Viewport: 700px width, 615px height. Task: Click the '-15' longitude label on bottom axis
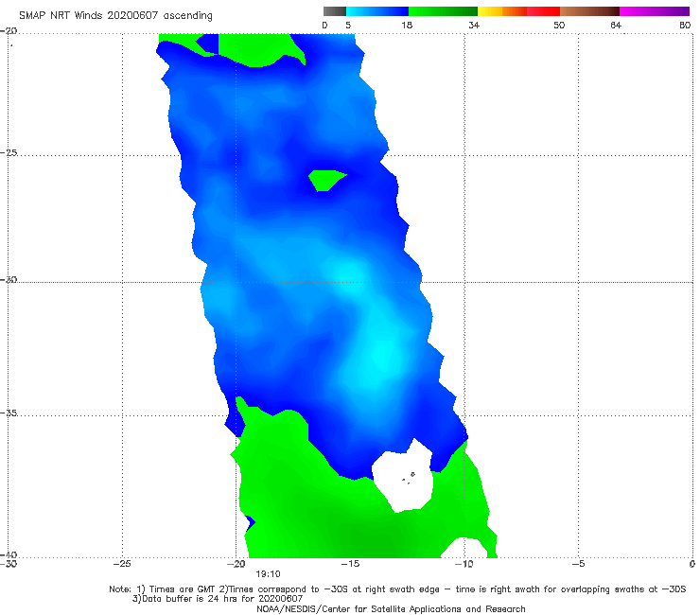[x=350, y=564]
